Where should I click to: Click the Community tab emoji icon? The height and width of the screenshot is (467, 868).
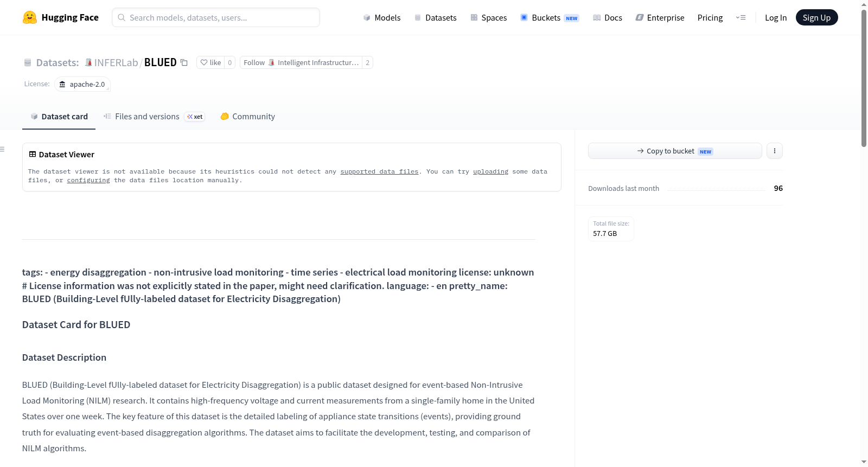tap(225, 116)
